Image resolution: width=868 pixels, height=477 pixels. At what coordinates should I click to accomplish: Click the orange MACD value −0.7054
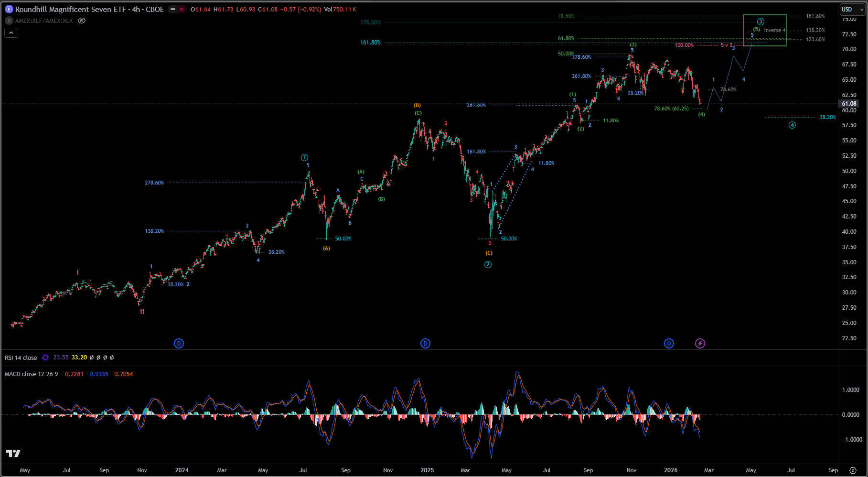click(x=122, y=374)
